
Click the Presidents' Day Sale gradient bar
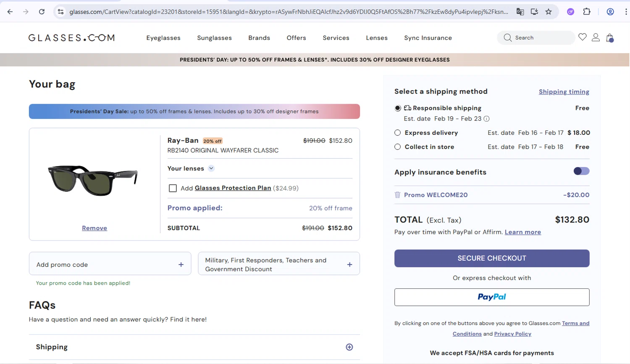pos(194,111)
